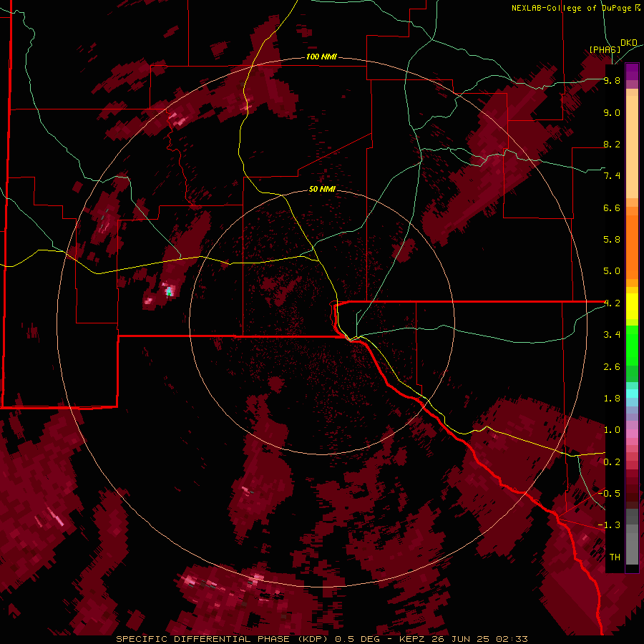Click the 9.0 value on the color scale
This screenshot has width=644, height=644.
(612, 112)
